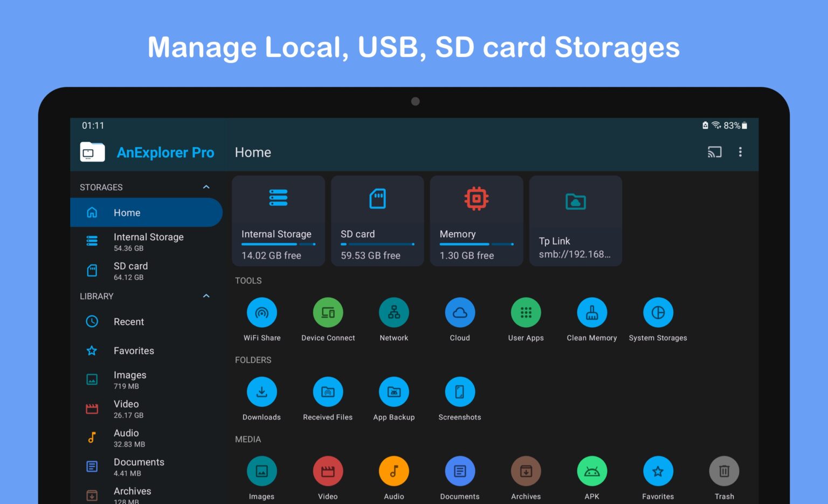Click the Internal Storage usage bar

(277, 244)
